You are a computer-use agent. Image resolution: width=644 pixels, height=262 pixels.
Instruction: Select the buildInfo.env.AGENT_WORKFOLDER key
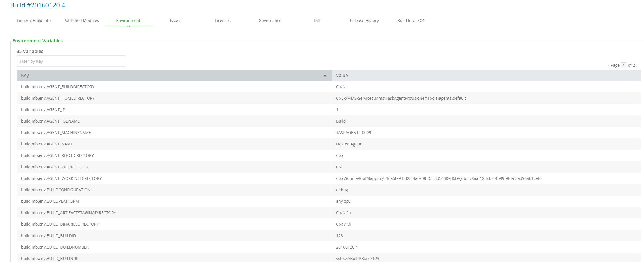55,167
